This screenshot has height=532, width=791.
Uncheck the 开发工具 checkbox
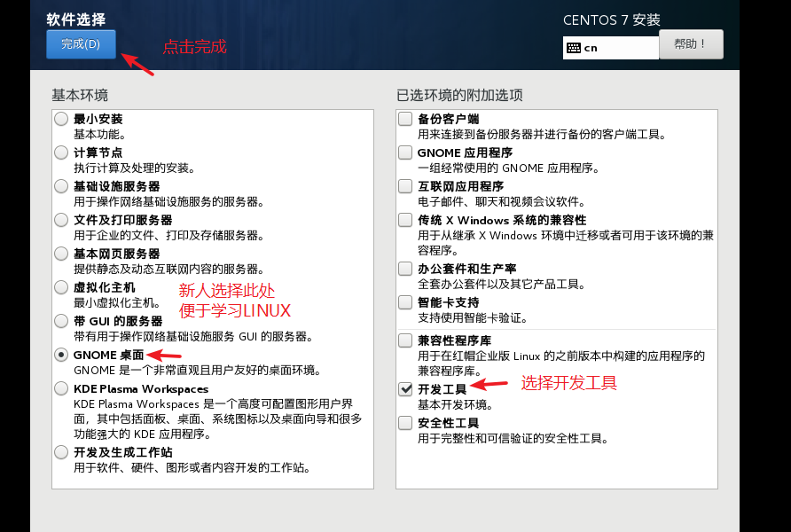[405, 388]
